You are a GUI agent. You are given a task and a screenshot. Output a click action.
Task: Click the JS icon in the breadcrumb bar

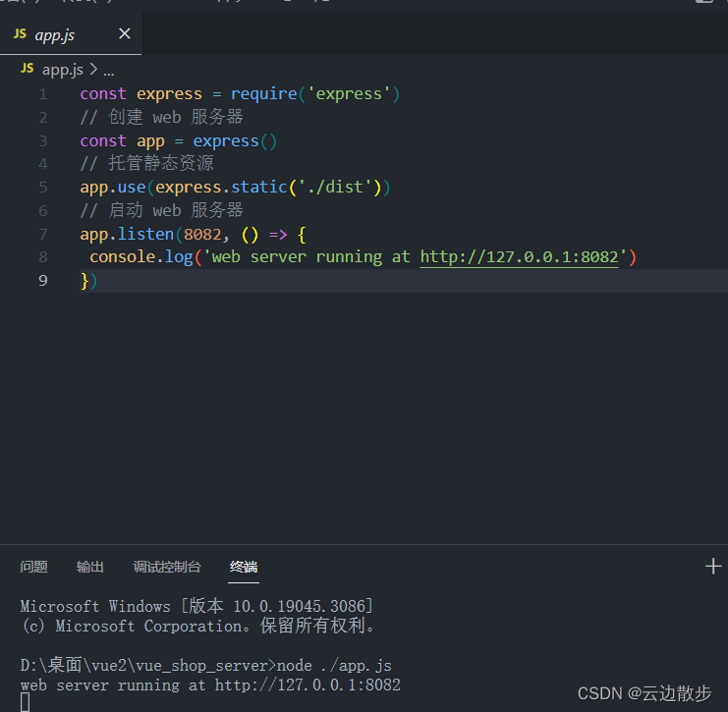27,70
